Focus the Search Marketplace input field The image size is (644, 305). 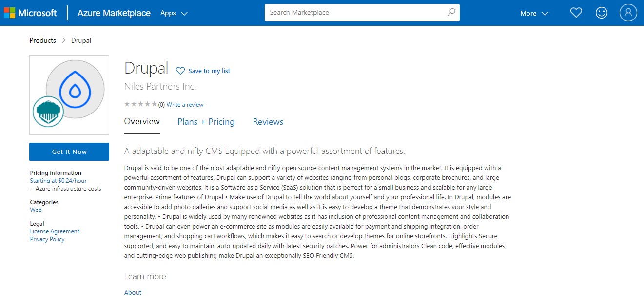click(356, 13)
